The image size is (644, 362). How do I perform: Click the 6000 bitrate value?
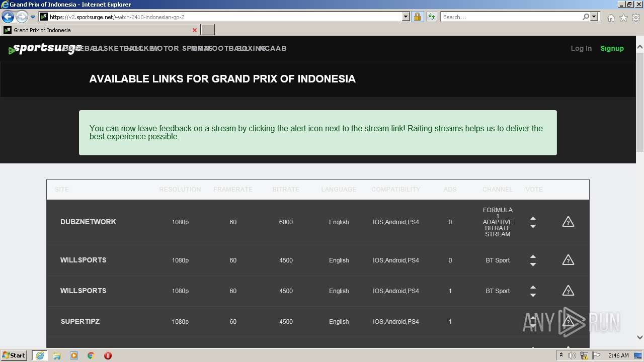[286, 222]
